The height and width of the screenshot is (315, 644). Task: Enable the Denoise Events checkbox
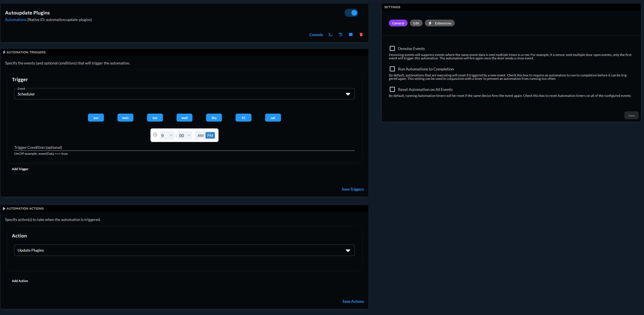[x=392, y=49]
